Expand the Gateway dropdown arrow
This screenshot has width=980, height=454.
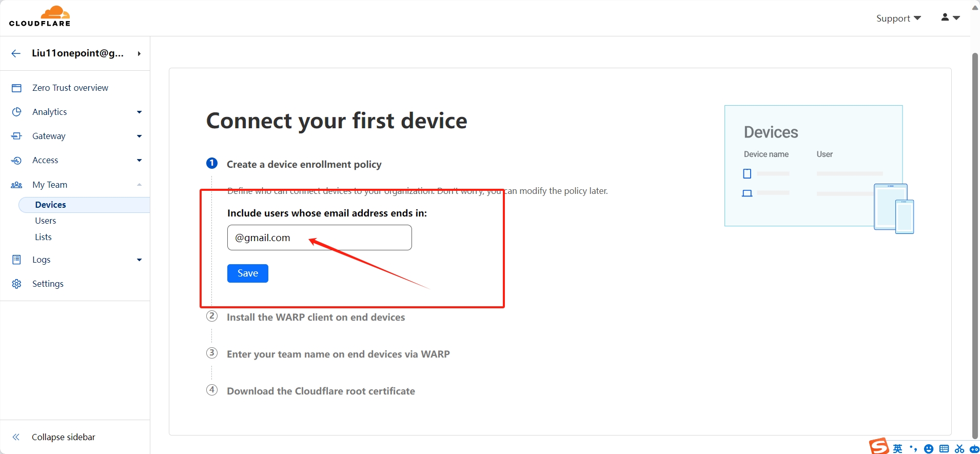pyautogui.click(x=139, y=136)
